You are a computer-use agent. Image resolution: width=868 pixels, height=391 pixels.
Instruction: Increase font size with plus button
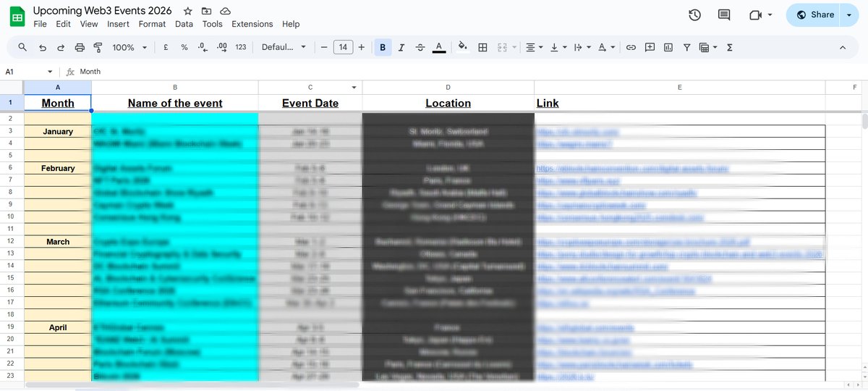coord(362,47)
